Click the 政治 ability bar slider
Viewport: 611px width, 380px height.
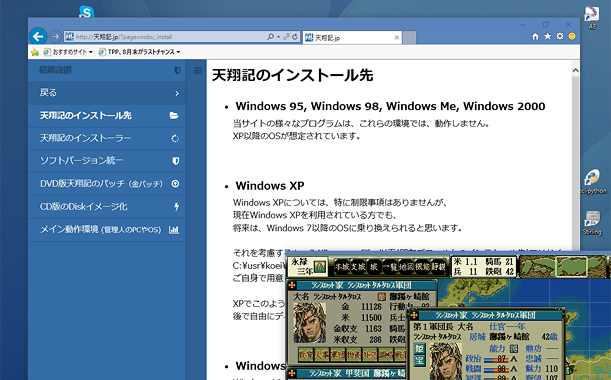(x=495, y=359)
